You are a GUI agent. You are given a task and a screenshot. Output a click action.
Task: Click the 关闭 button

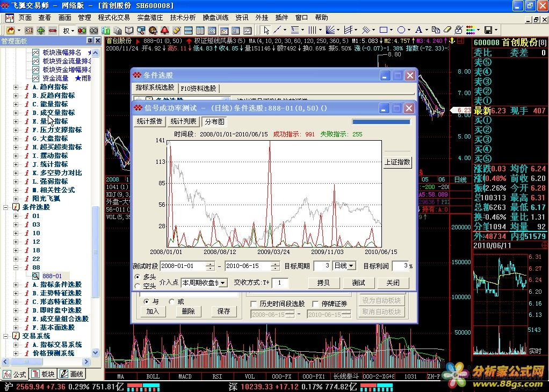click(x=393, y=282)
